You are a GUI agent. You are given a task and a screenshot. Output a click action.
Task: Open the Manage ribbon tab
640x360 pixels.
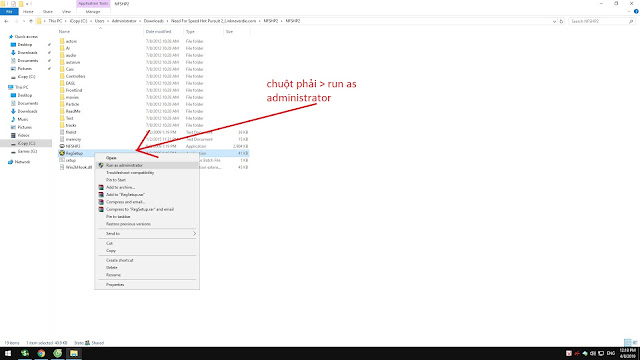[93, 12]
